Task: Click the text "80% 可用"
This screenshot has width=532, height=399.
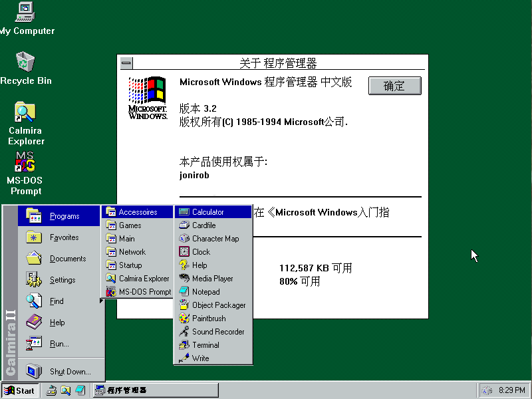Action: (x=300, y=281)
